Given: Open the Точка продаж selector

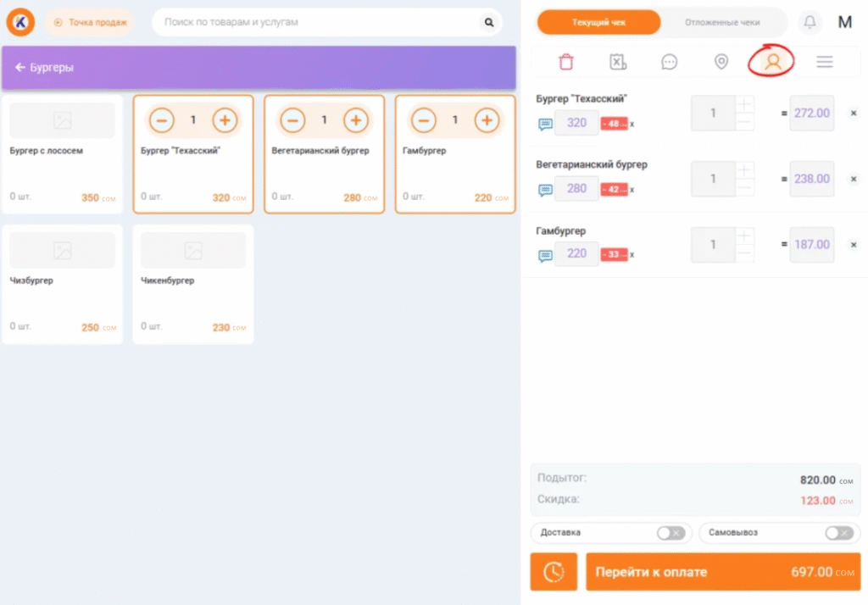Looking at the screenshot, I should click(90, 22).
